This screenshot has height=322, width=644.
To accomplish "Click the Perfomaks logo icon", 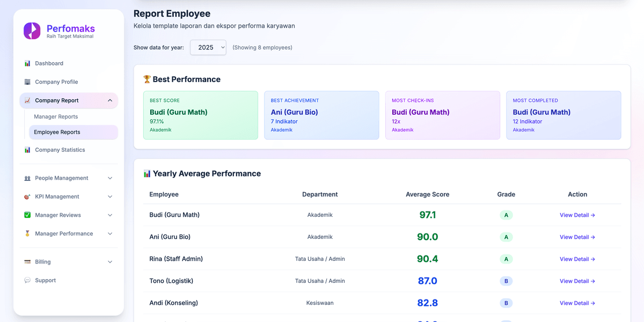I will [x=32, y=31].
